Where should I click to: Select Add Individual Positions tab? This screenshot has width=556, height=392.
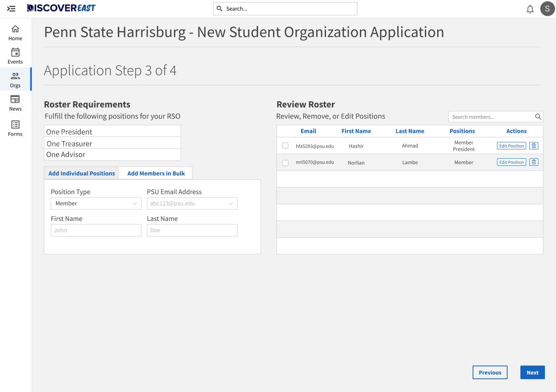point(81,173)
